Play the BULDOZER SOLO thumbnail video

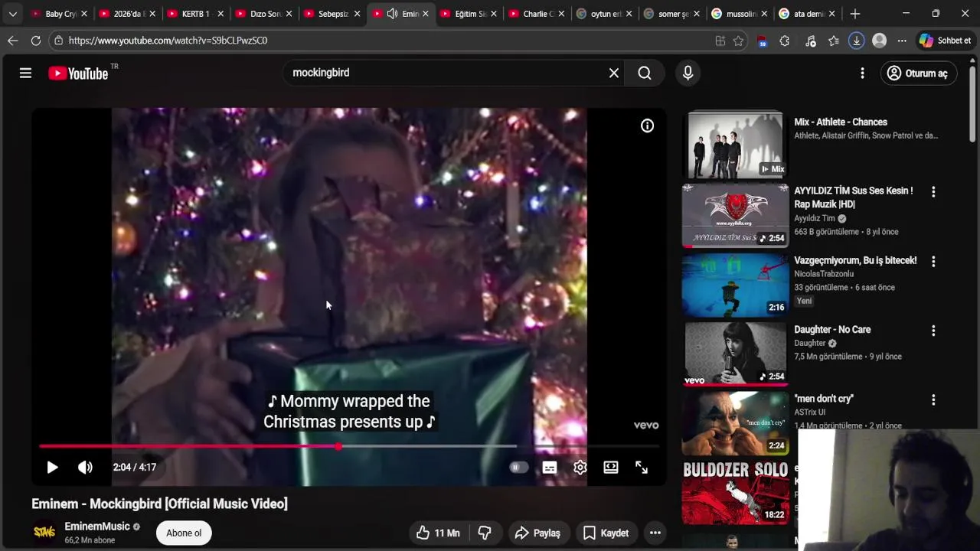[735, 493]
